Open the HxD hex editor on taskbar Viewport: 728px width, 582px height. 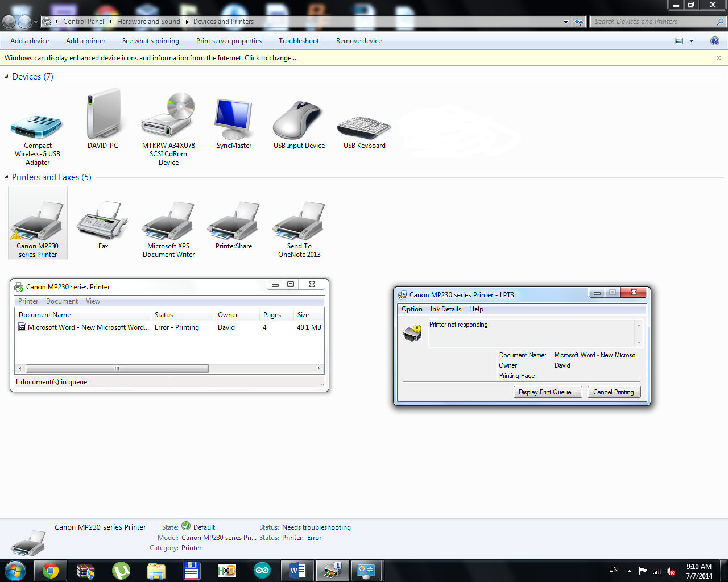[x=227, y=571]
